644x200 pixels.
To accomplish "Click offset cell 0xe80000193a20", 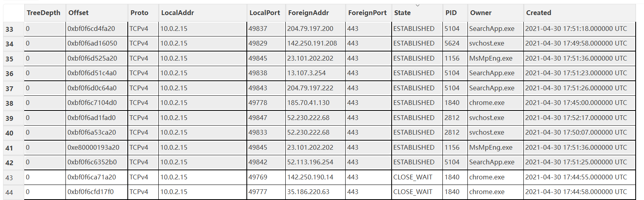I will point(93,147).
